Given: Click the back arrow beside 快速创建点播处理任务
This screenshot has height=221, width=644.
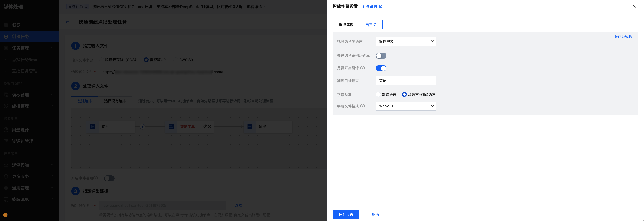Looking at the screenshot, I should [67, 22].
